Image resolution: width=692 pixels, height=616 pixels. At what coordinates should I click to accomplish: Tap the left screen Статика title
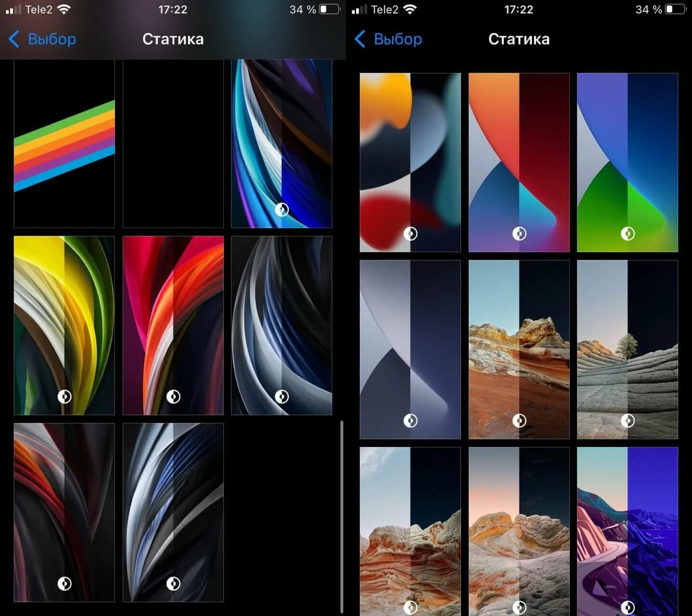tap(173, 39)
